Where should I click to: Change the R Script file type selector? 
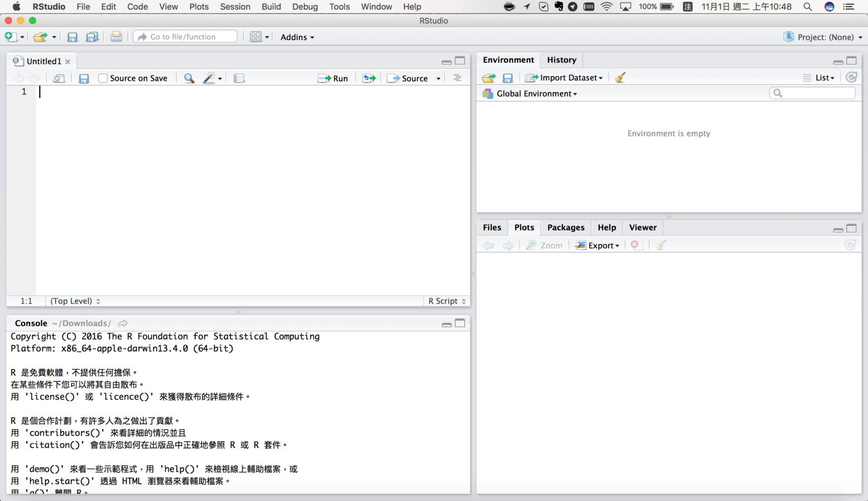447,301
